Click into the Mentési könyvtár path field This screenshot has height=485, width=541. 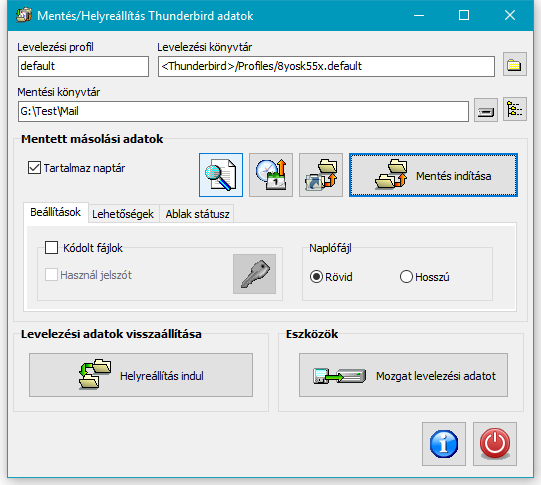(x=243, y=111)
